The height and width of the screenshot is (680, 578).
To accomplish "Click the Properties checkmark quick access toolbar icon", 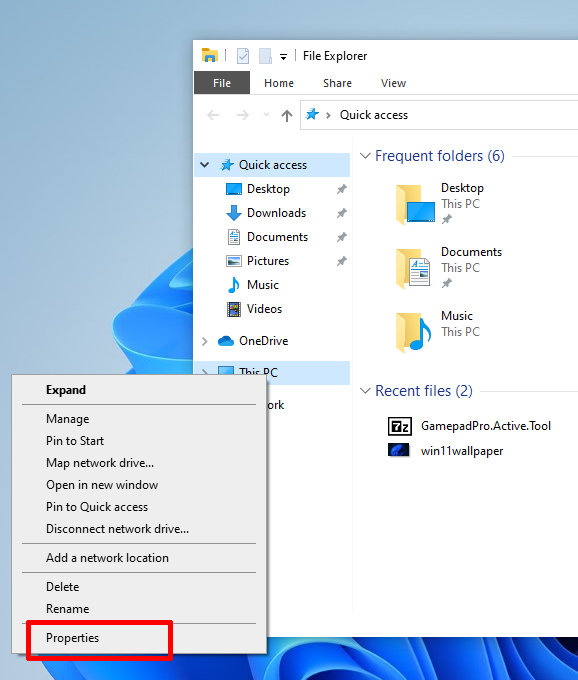I will (243, 56).
